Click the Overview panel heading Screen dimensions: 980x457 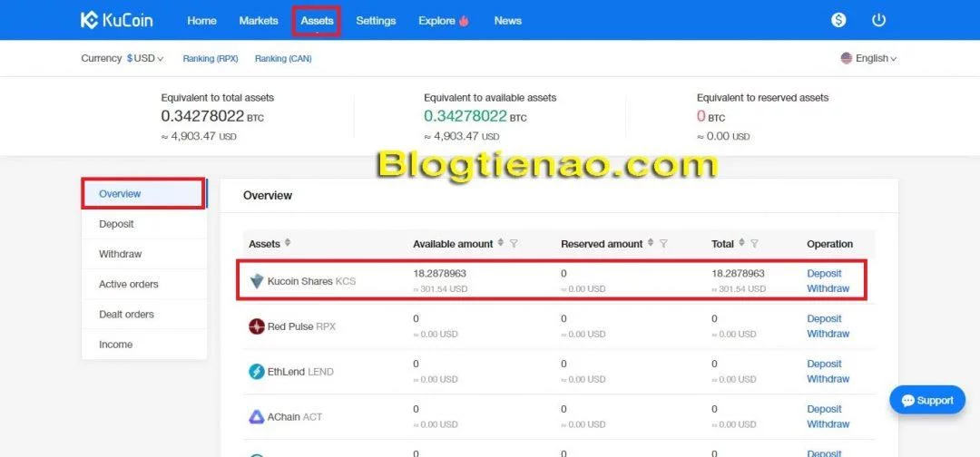[268, 196]
